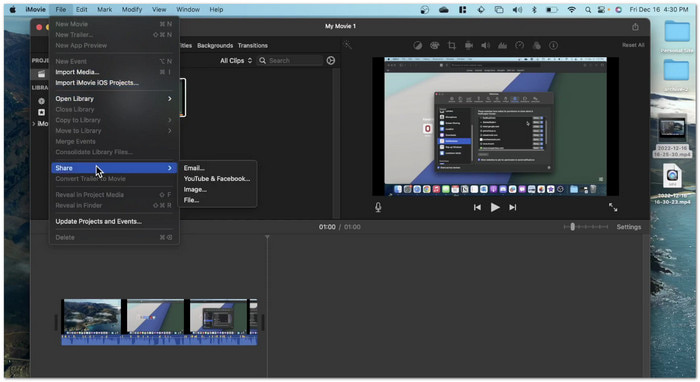Viewport: 700px width, 382px height.
Task: Enter fullscreen playback with arrows icon
Action: click(613, 208)
